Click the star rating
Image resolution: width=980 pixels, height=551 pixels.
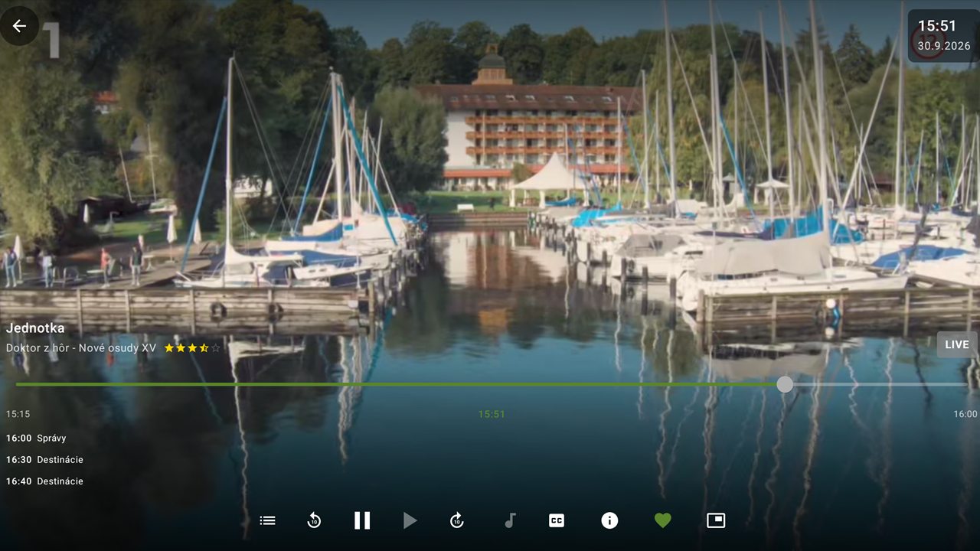click(x=192, y=347)
